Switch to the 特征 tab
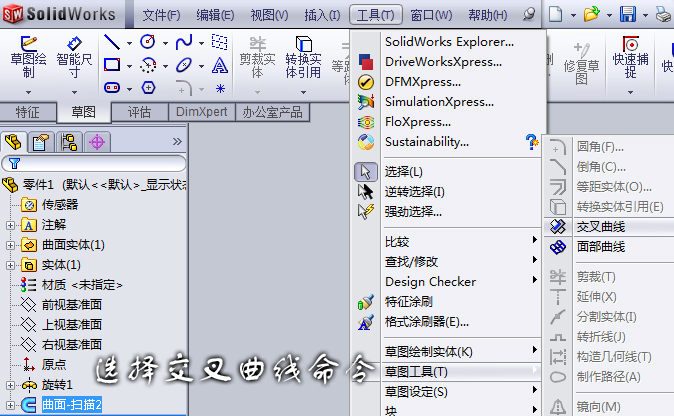This screenshot has width=674, height=416. [28, 112]
